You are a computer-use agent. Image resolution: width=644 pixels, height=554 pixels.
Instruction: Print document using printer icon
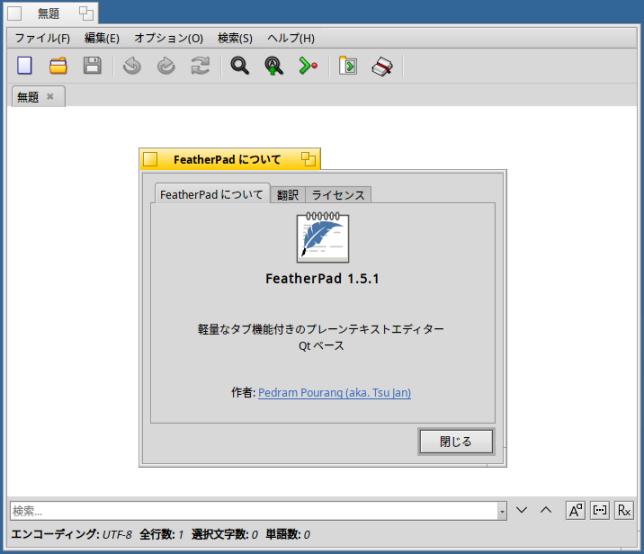tap(382, 66)
